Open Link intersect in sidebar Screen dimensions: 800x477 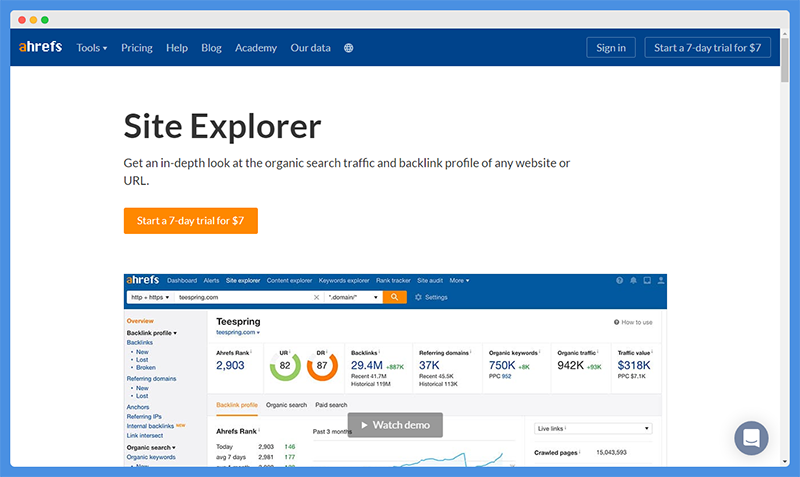144,436
